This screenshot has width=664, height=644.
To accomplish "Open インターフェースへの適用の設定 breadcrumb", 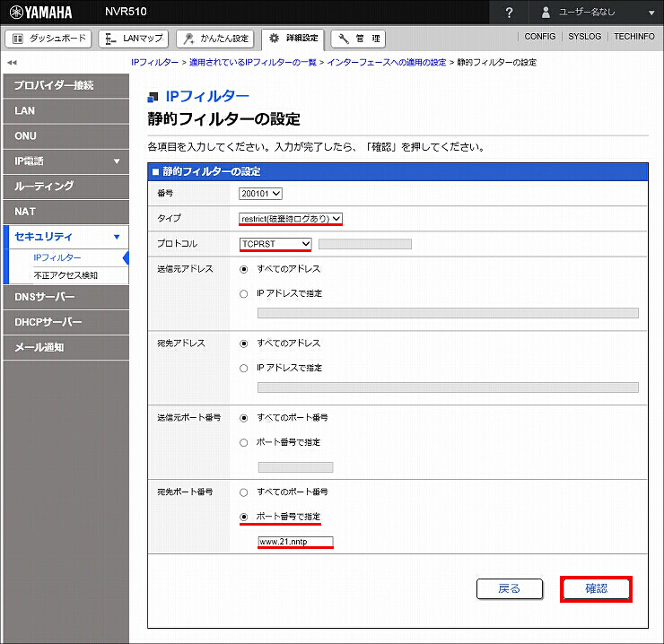I will click(387, 62).
